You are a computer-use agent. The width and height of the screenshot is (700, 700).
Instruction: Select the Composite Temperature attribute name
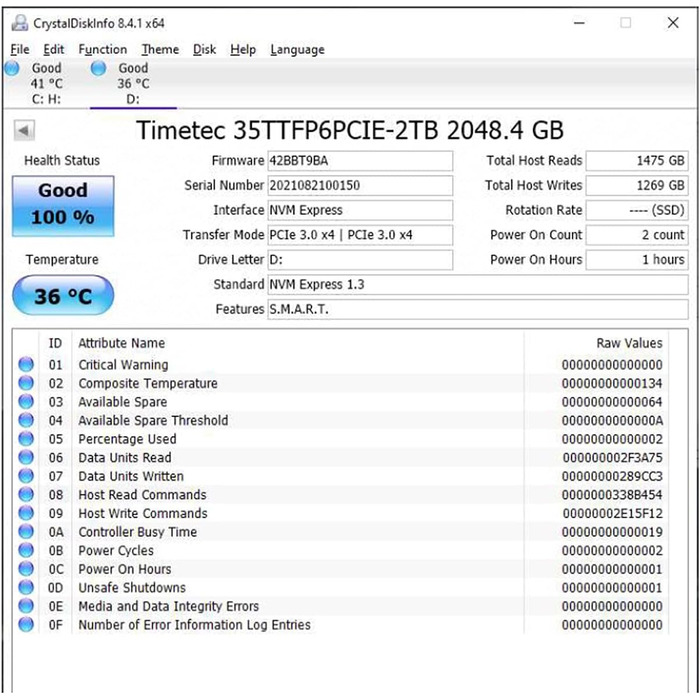[148, 383]
